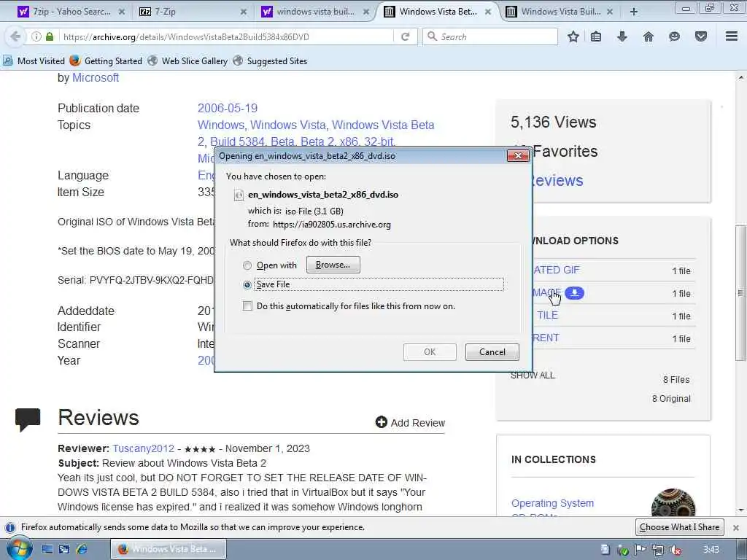Click the Add Review plus icon
747x560 pixels.
tap(381, 422)
